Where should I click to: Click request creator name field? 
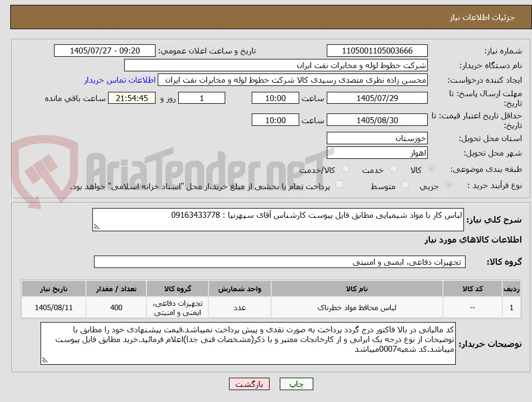pyautogui.click(x=292, y=80)
